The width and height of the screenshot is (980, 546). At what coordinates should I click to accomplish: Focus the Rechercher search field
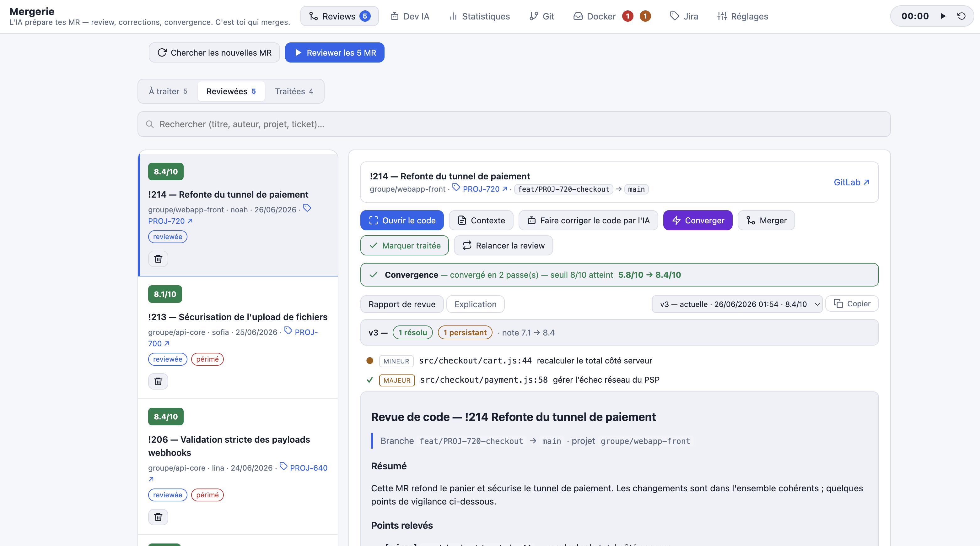(x=514, y=124)
